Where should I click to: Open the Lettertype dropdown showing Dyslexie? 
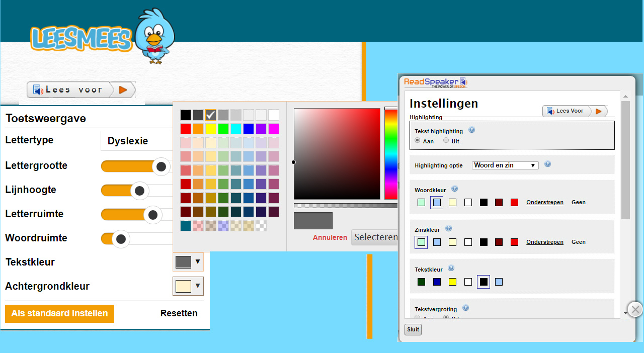pyautogui.click(x=137, y=141)
